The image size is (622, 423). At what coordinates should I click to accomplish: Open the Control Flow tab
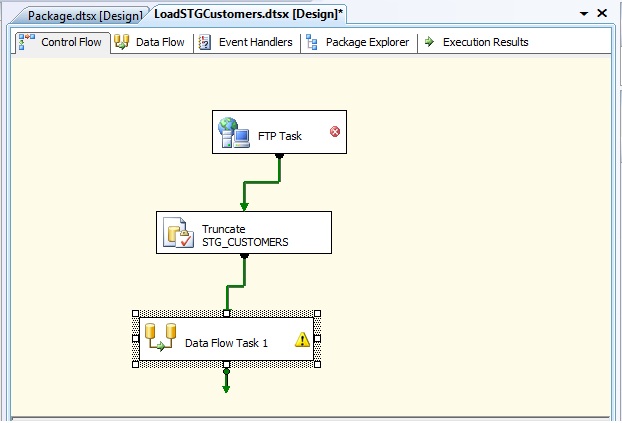pos(61,42)
